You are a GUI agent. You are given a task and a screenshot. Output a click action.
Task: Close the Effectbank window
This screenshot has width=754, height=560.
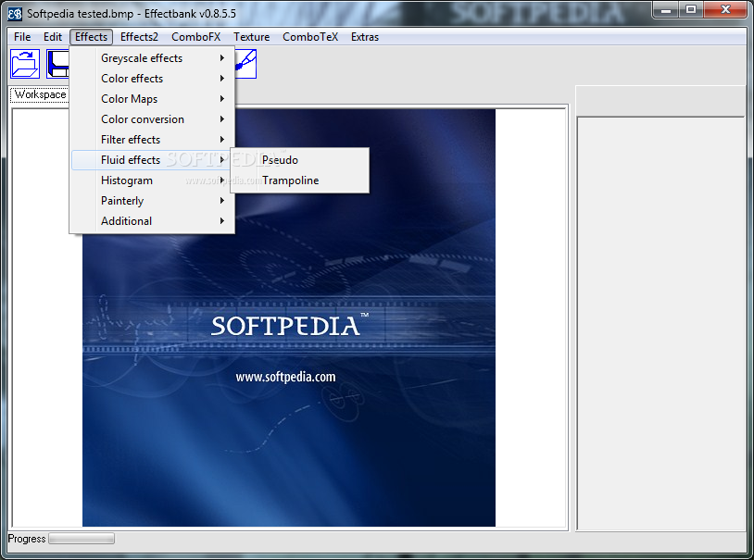point(725,9)
